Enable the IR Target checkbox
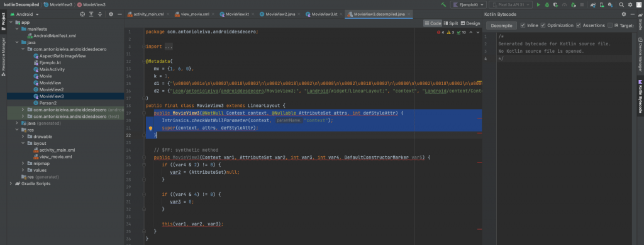 pos(610,25)
